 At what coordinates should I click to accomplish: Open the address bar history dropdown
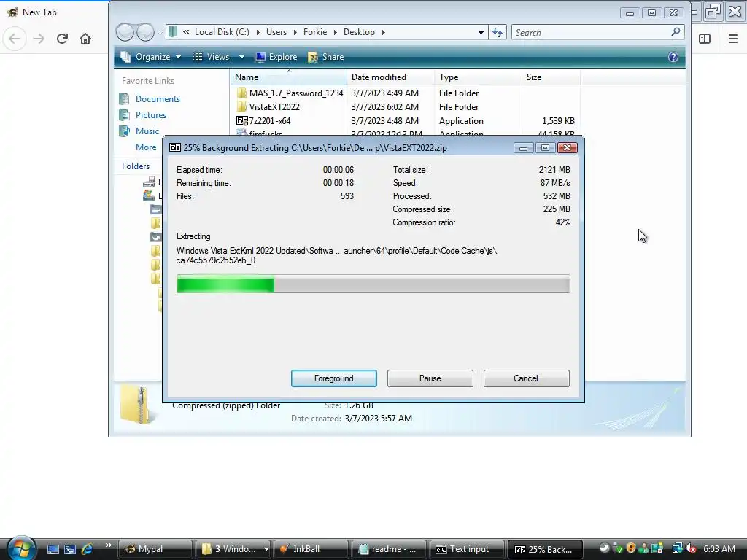click(x=481, y=32)
